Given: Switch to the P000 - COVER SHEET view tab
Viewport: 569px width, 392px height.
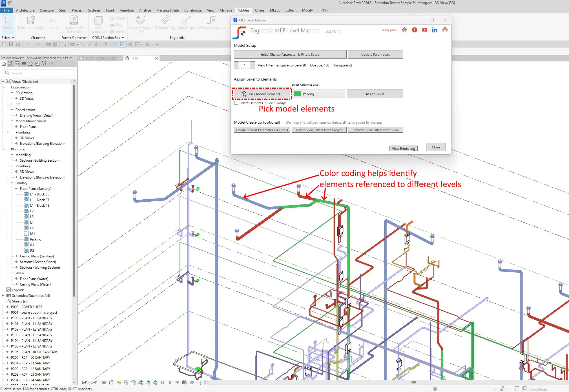Looking at the screenshot, I should (101, 59).
